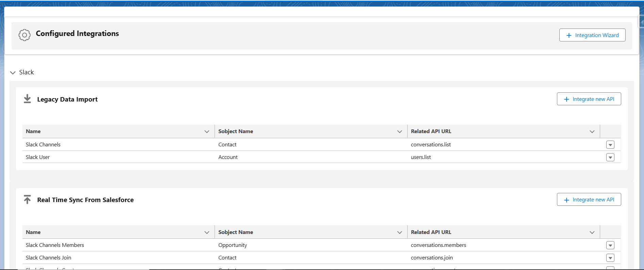The image size is (644, 270).
Task: Open Sobject Name column menu in Real Time Sync
Action: pyautogui.click(x=400, y=232)
